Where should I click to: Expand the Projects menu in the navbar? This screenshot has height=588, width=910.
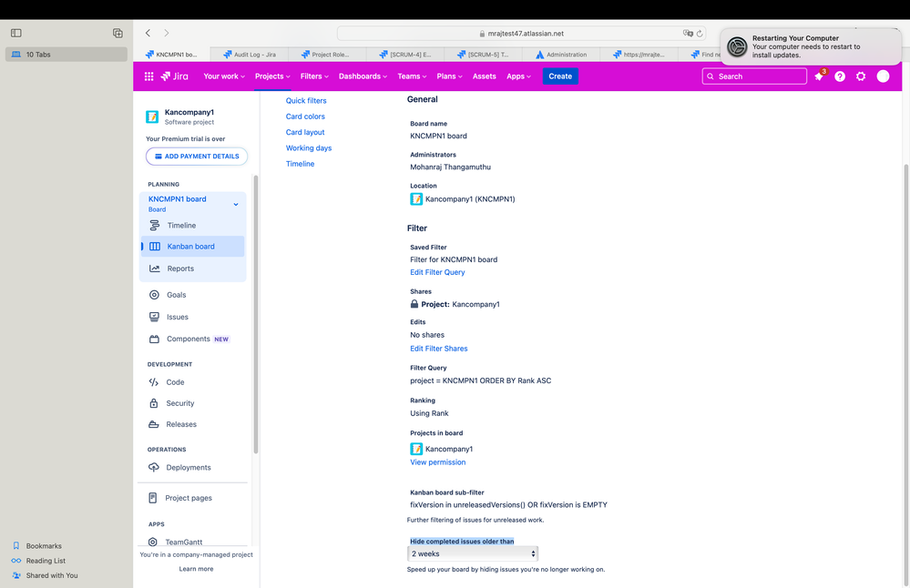271,76
